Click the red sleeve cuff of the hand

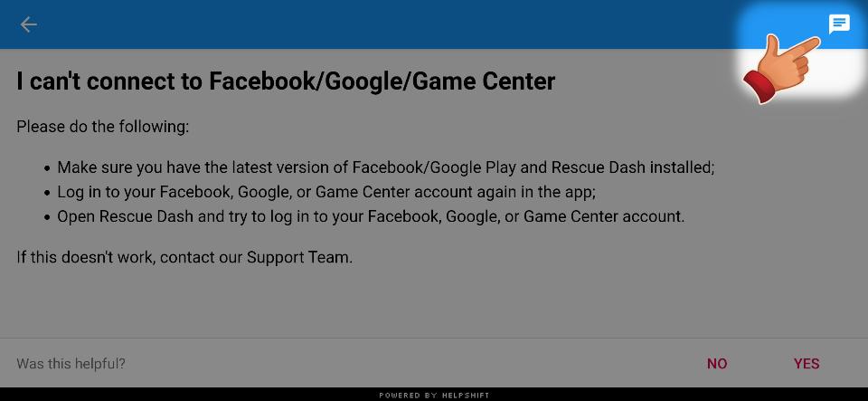tap(760, 86)
